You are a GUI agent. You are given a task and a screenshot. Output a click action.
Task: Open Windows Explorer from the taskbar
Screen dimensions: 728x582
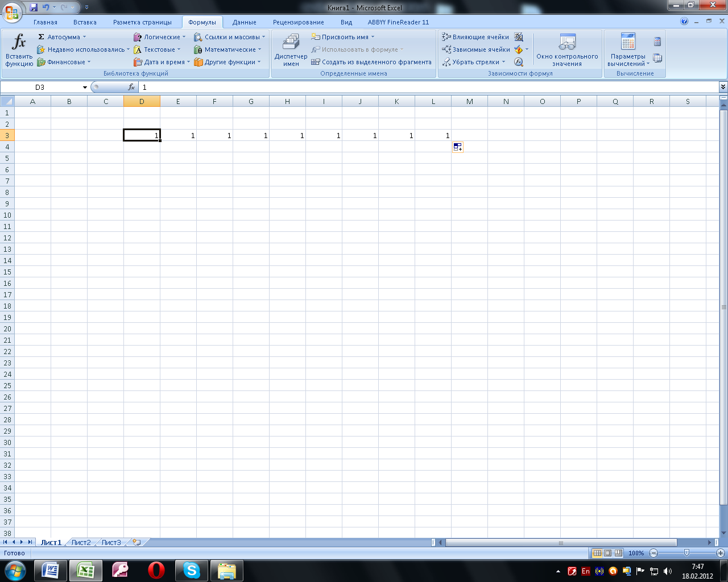pyautogui.click(x=227, y=570)
